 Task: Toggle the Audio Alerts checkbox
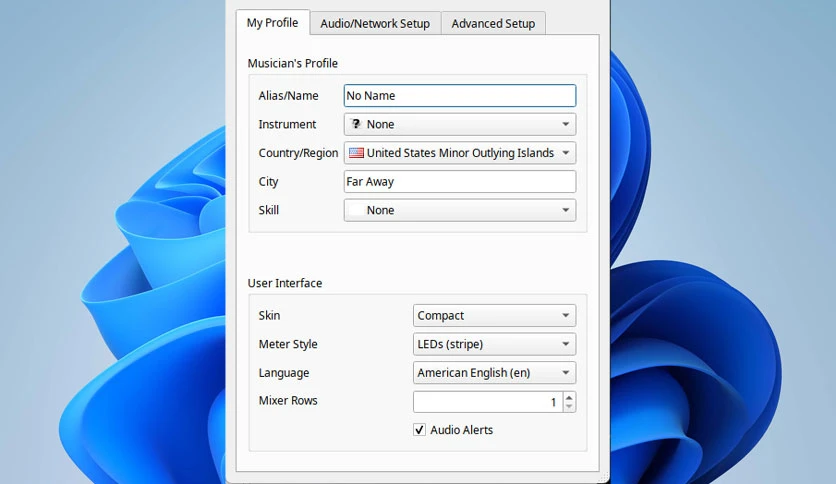420,430
